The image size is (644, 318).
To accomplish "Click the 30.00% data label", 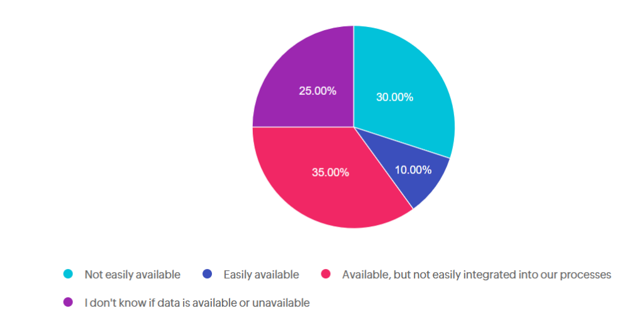I will (x=394, y=97).
